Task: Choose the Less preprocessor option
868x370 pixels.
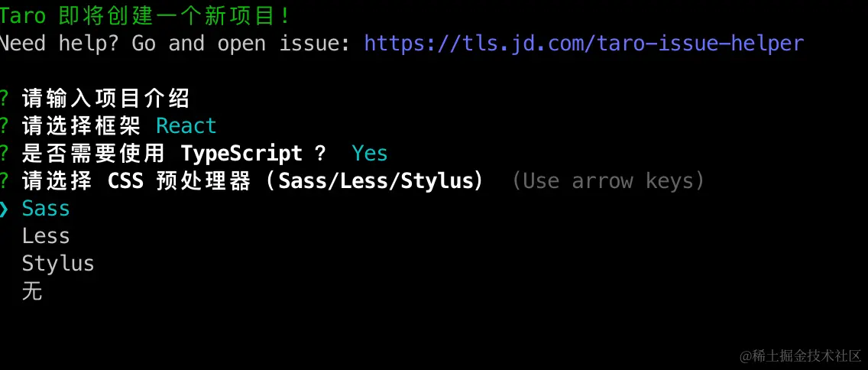Action: 46,236
